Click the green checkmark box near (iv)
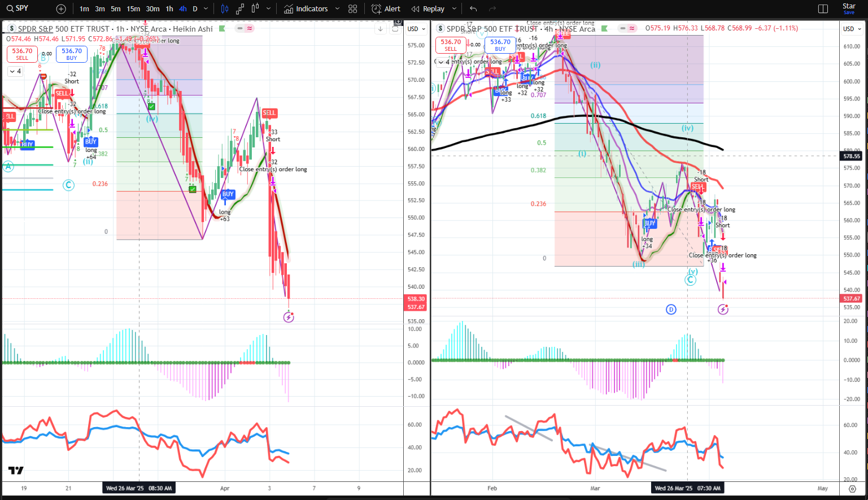 151,106
